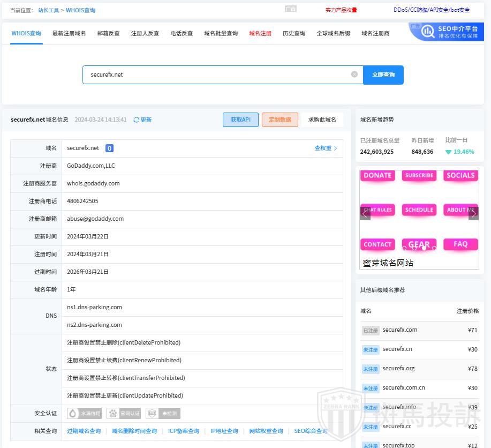Show the previous carousel slide
This screenshot has width=491, height=448.
[365, 213]
